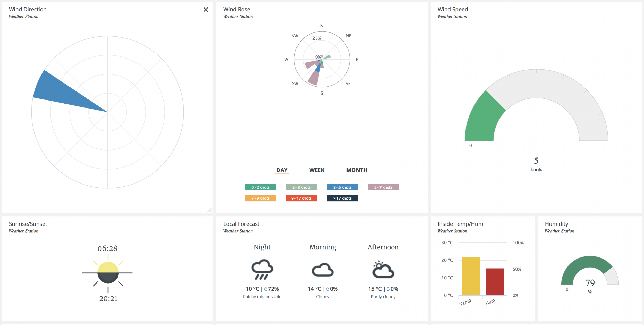Image resolution: width=644 pixels, height=325 pixels.
Task: Switch wind rose to WEEK tab
Action: click(317, 170)
